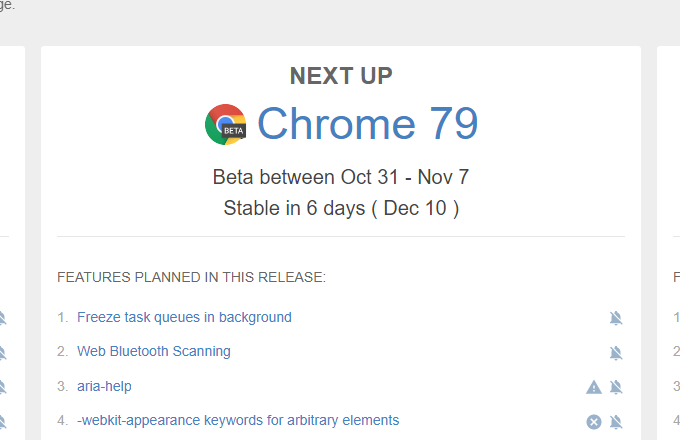Click the NEXT UP heading
The height and width of the screenshot is (440, 680).
341,75
